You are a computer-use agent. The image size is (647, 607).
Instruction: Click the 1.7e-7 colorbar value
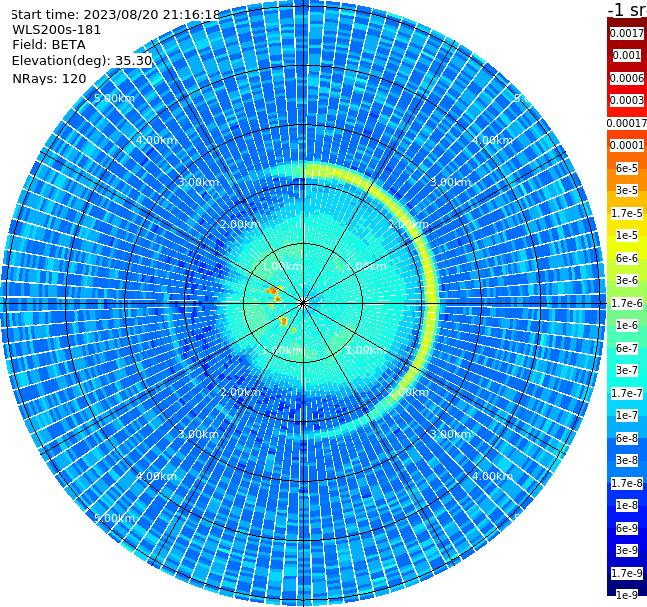pos(626,393)
